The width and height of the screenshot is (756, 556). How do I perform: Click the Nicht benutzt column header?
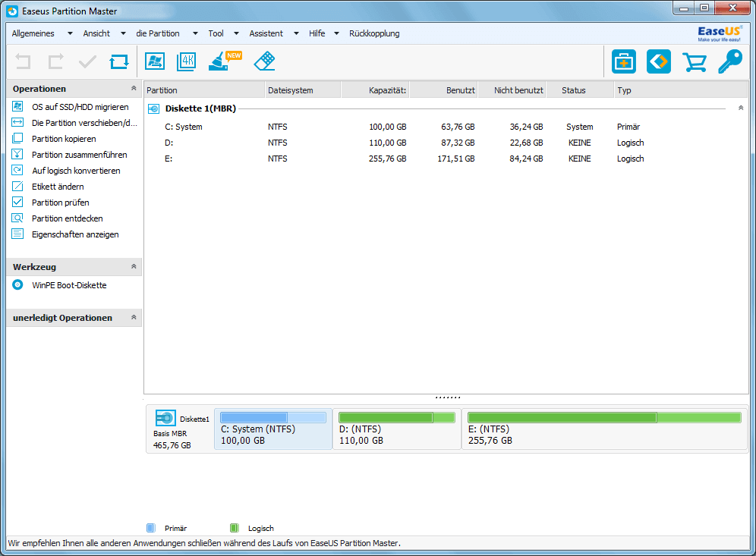click(512, 90)
